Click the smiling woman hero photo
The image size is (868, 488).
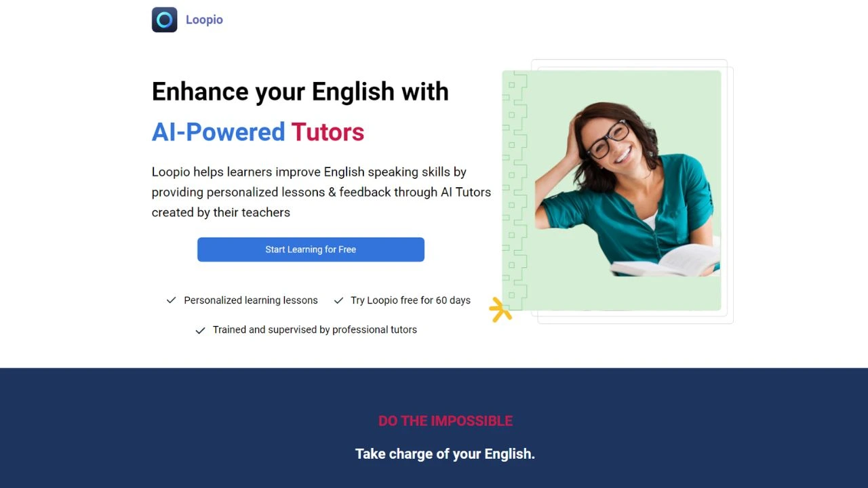[x=627, y=190]
